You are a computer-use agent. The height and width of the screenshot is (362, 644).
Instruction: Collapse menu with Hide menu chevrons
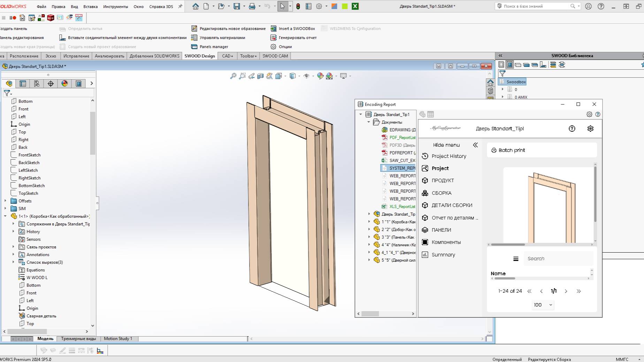tap(475, 145)
